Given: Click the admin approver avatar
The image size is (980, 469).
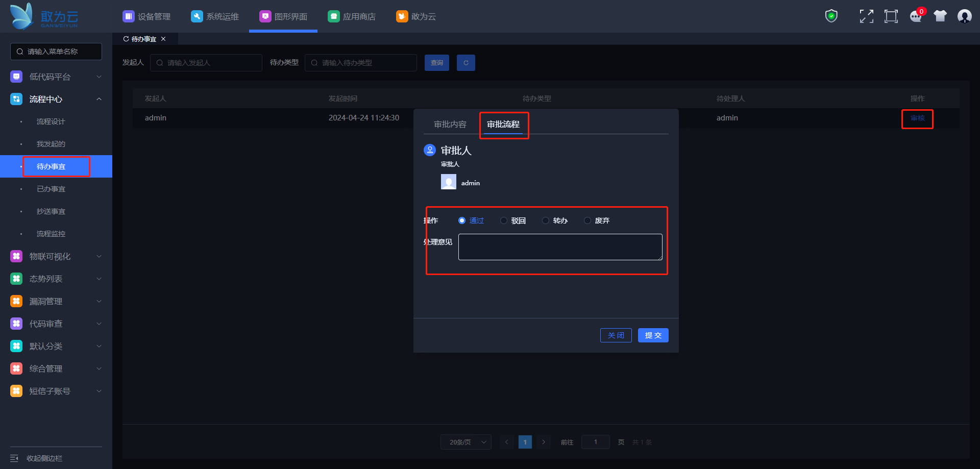Looking at the screenshot, I should tap(449, 182).
